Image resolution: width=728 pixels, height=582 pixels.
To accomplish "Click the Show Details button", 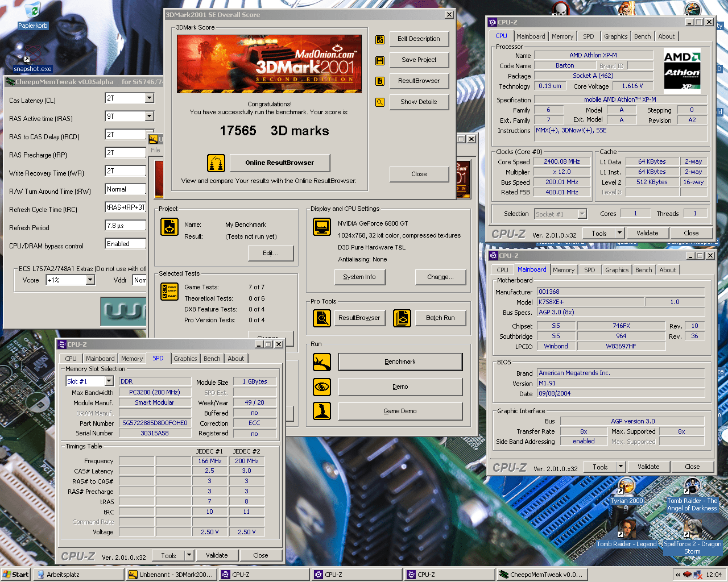I will click(x=419, y=102).
